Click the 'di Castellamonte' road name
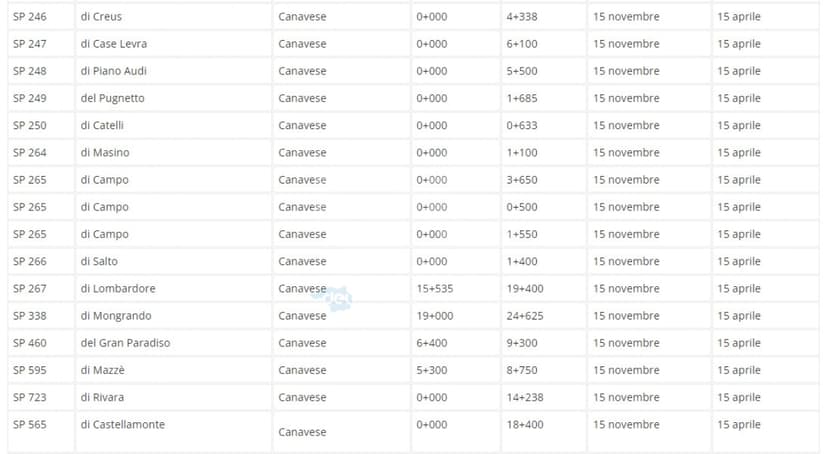Image resolution: width=828 pixels, height=454 pixels. [122, 424]
